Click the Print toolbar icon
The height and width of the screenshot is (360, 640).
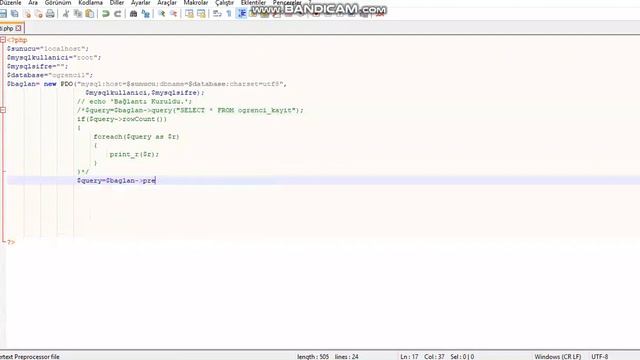click(50, 14)
